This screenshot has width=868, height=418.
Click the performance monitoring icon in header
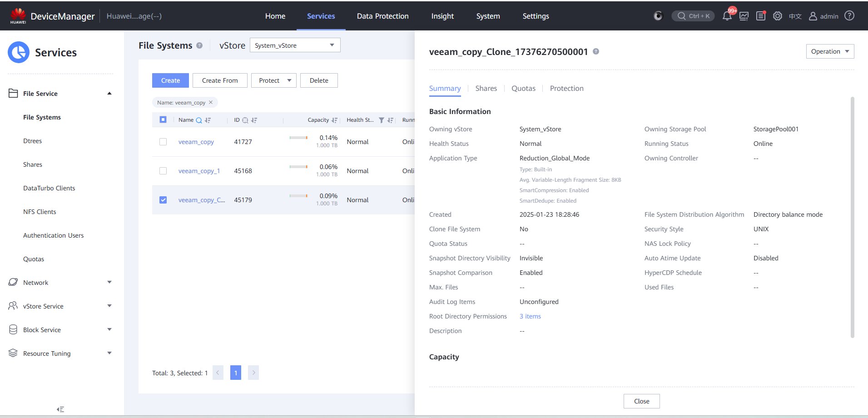pos(744,16)
